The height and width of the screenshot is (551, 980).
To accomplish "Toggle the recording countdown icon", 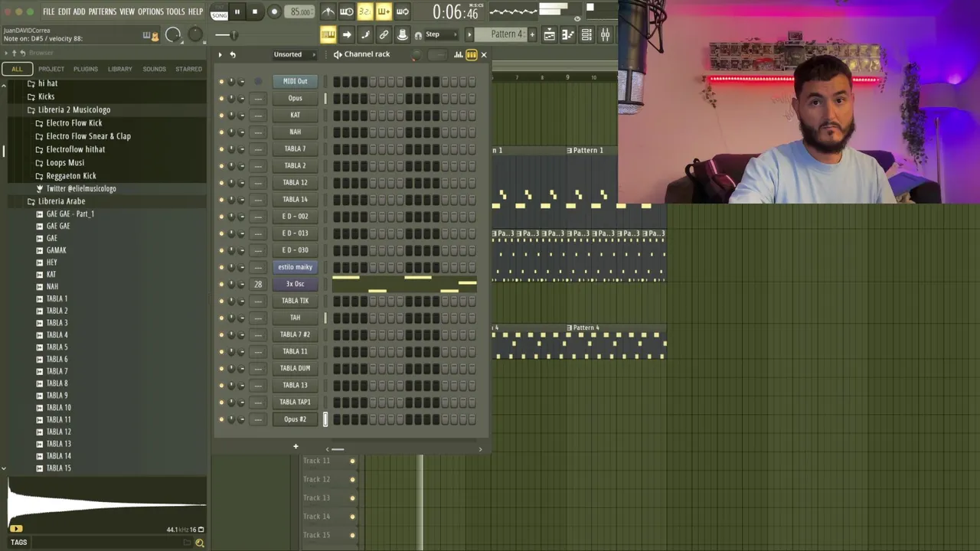I will tap(365, 11).
